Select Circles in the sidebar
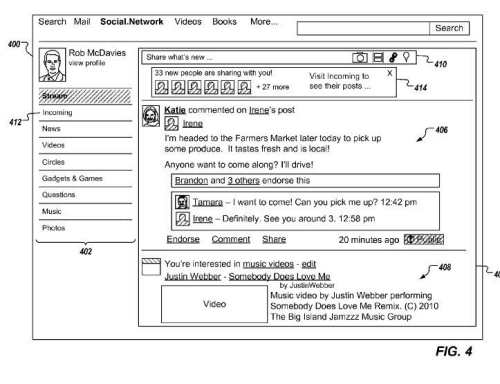500x384 pixels. [x=85, y=162]
